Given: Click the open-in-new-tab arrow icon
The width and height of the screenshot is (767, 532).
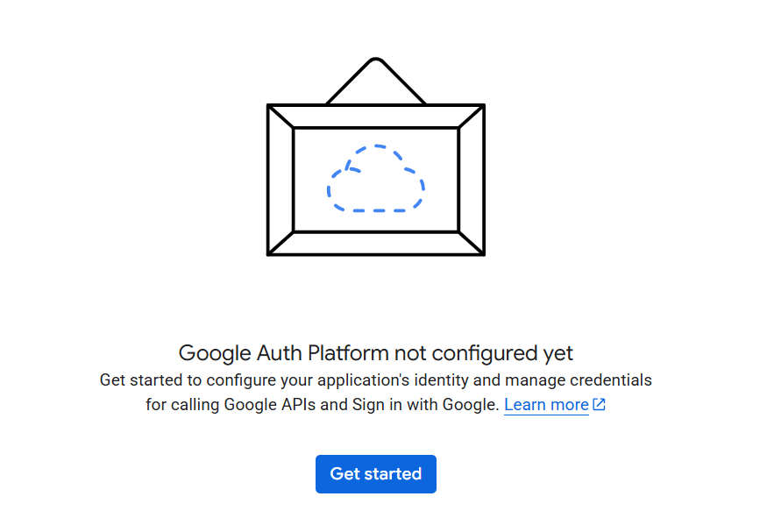Looking at the screenshot, I should [600, 404].
